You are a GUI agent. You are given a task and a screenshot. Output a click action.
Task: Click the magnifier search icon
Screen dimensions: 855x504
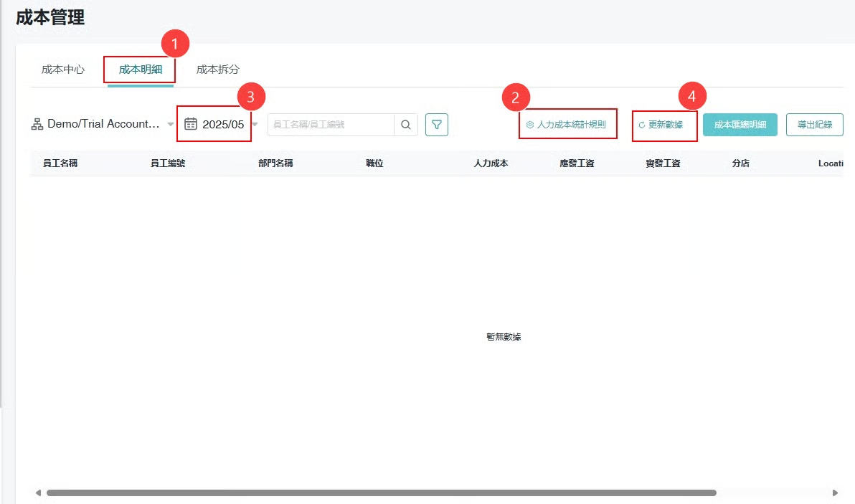click(x=406, y=125)
